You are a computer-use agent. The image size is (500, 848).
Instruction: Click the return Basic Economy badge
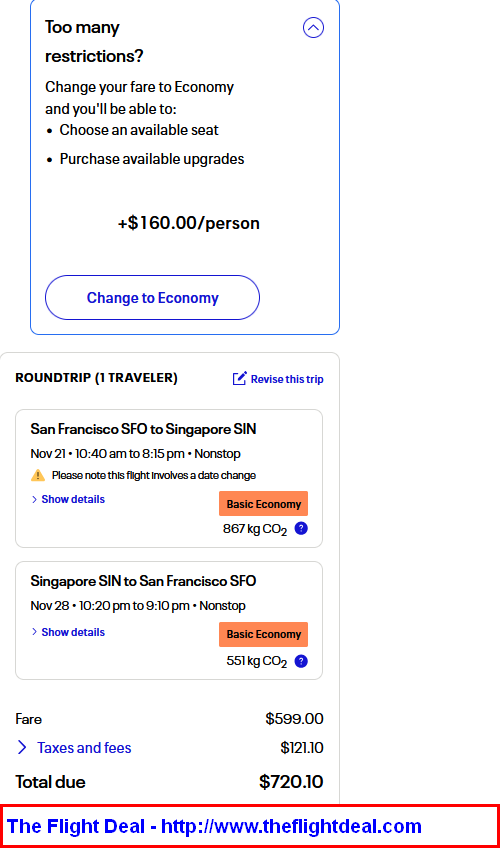pos(263,634)
